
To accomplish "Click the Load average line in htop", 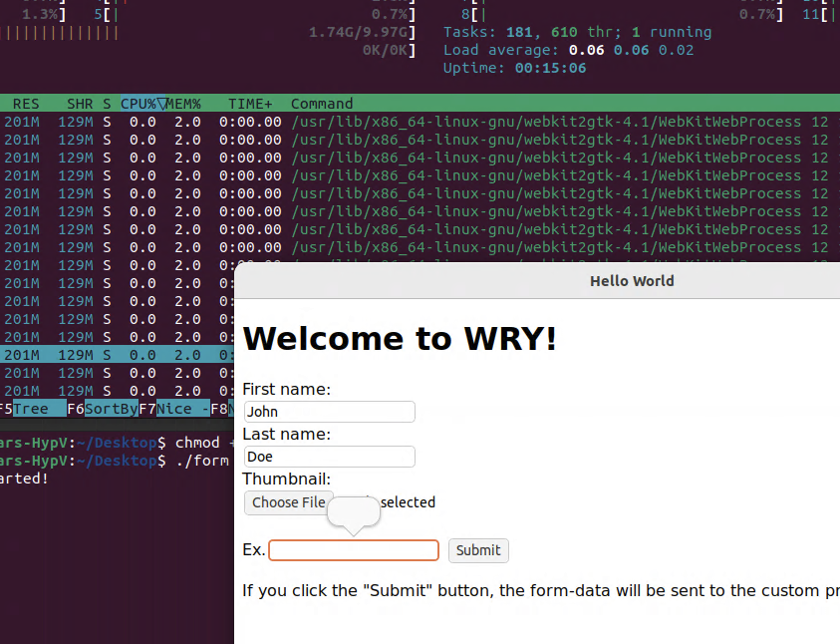I will click(568, 50).
